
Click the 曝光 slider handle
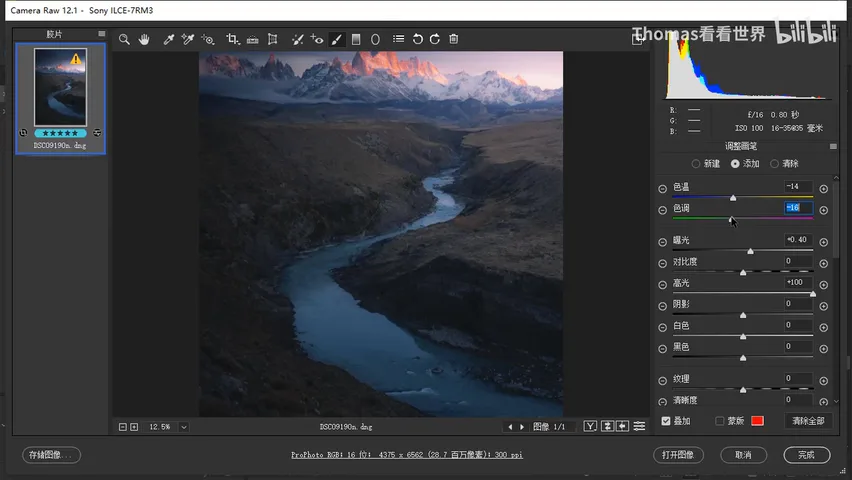point(750,251)
